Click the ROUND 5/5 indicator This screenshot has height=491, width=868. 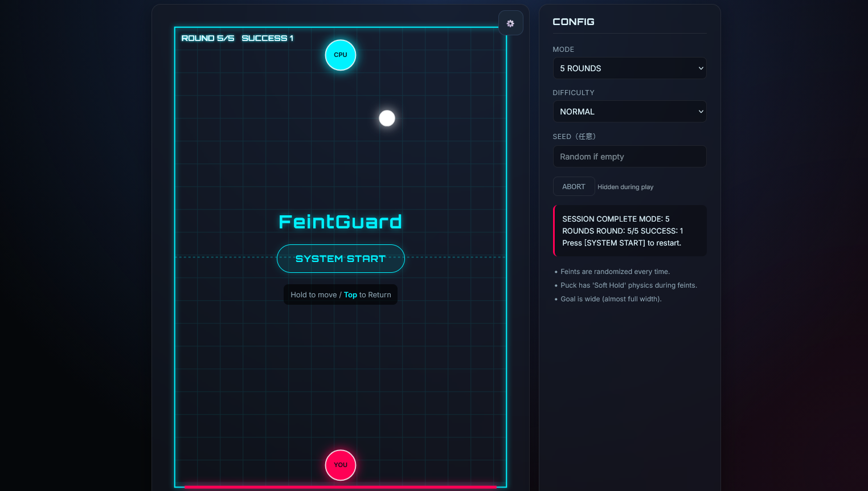pyautogui.click(x=208, y=38)
